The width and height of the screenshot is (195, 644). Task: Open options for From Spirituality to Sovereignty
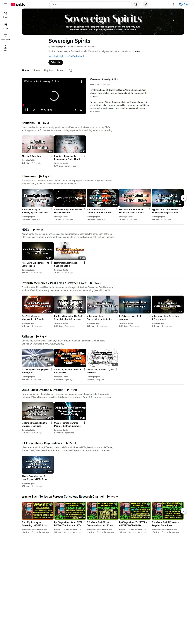tap(52, 209)
